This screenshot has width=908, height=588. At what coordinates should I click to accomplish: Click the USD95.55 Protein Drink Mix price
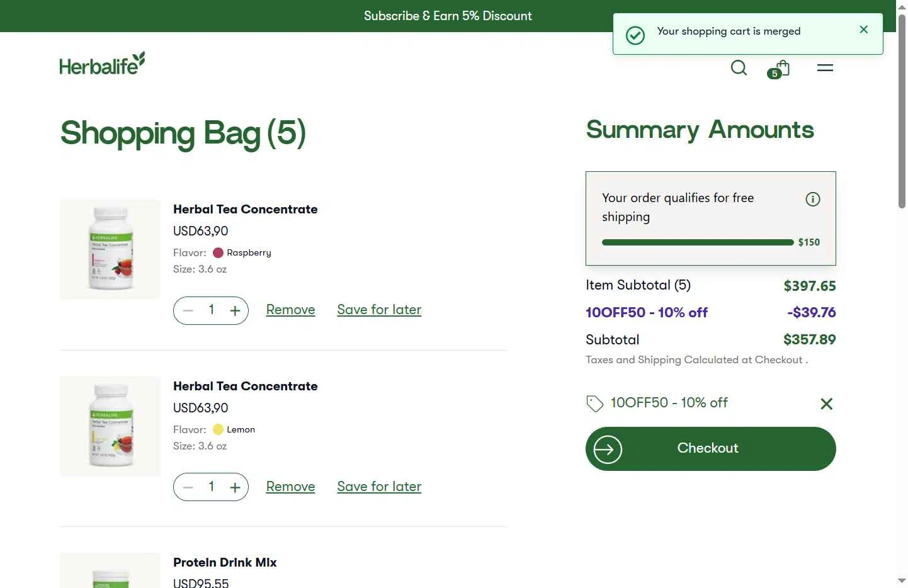(x=201, y=584)
